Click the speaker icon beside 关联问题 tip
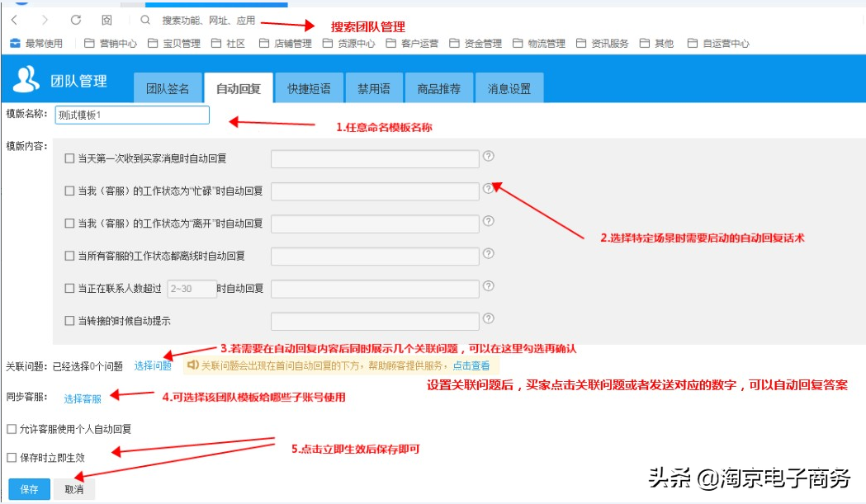Screen dimensions: 866x504 pyautogui.click(x=192, y=367)
